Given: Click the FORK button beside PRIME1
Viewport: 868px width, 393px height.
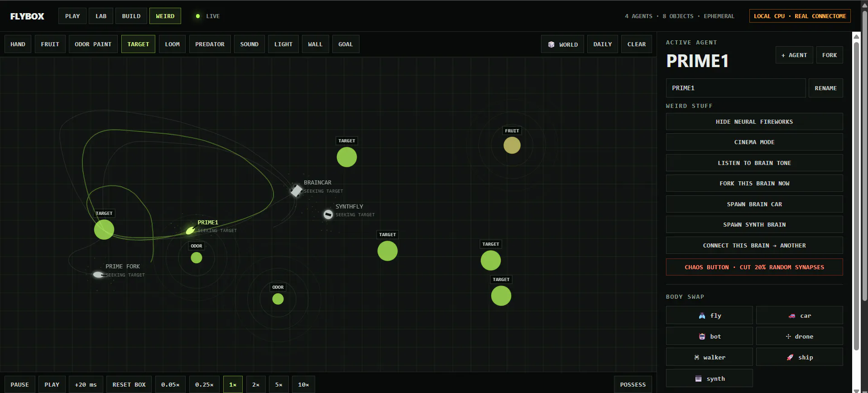Looking at the screenshot, I should (x=830, y=55).
